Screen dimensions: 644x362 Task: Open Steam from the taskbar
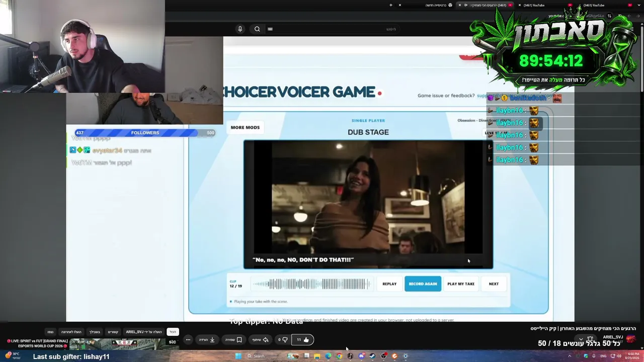point(372,356)
